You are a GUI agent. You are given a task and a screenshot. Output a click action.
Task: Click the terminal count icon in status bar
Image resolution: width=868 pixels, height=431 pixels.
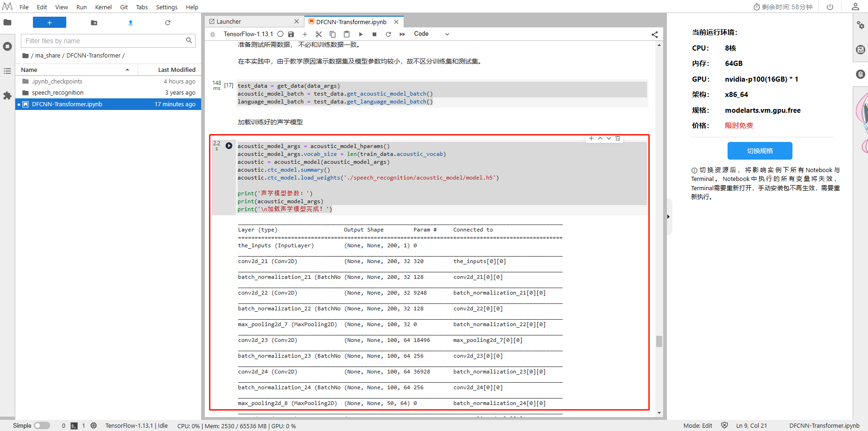click(74, 425)
